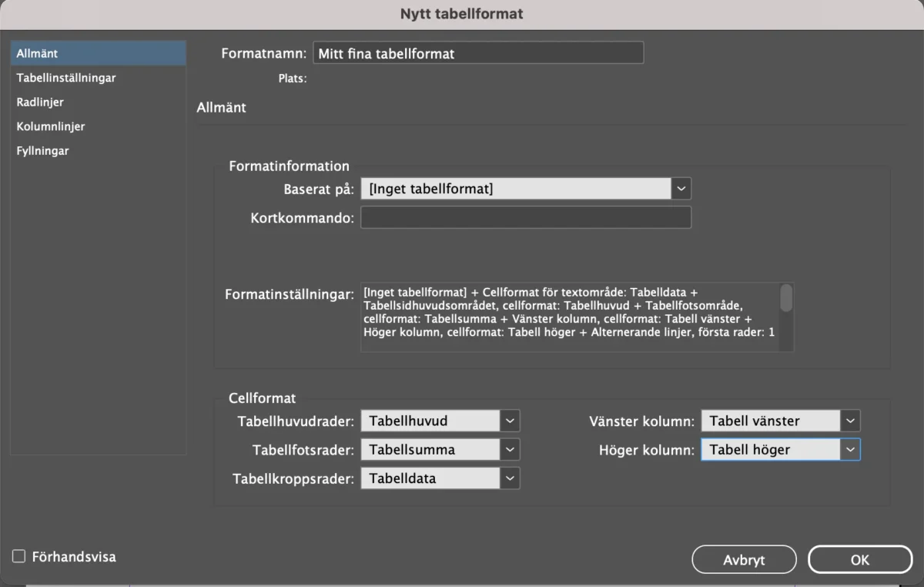Open the Kolumnlinjer category
The height and width of the screenshot is (587, 924).
50,126
